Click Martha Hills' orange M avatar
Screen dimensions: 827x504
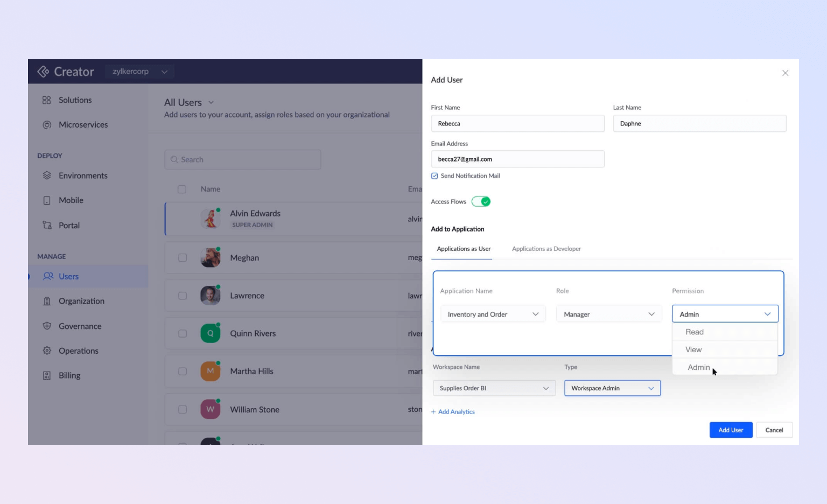pos(211,371)
